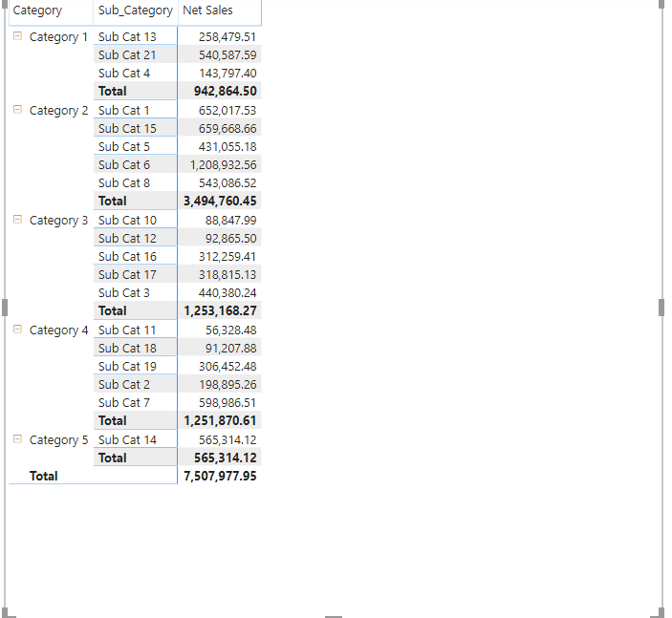Select the Sub Cat 17 cell
This screenshot has height=618, width=672.
(x=135, y=274)
